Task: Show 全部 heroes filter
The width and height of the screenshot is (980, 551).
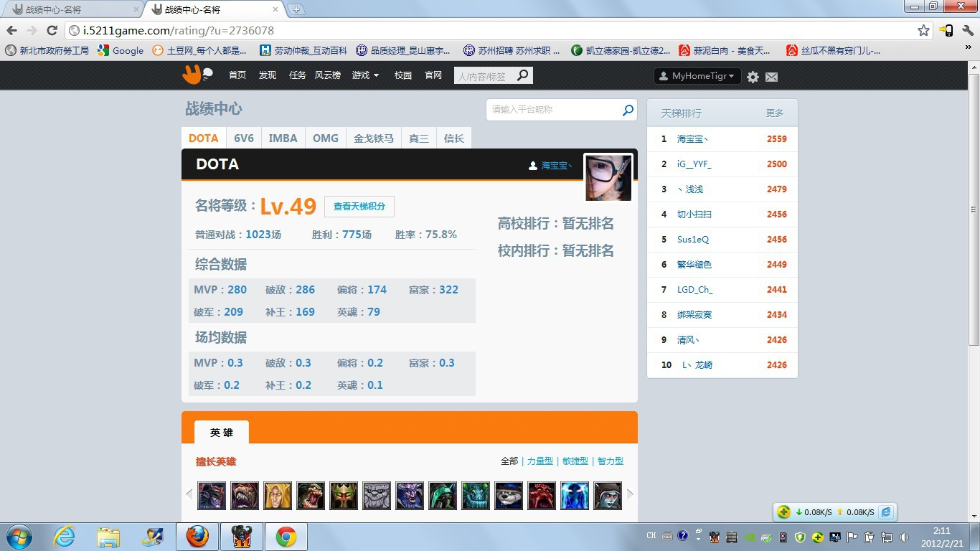Action: 509,461
